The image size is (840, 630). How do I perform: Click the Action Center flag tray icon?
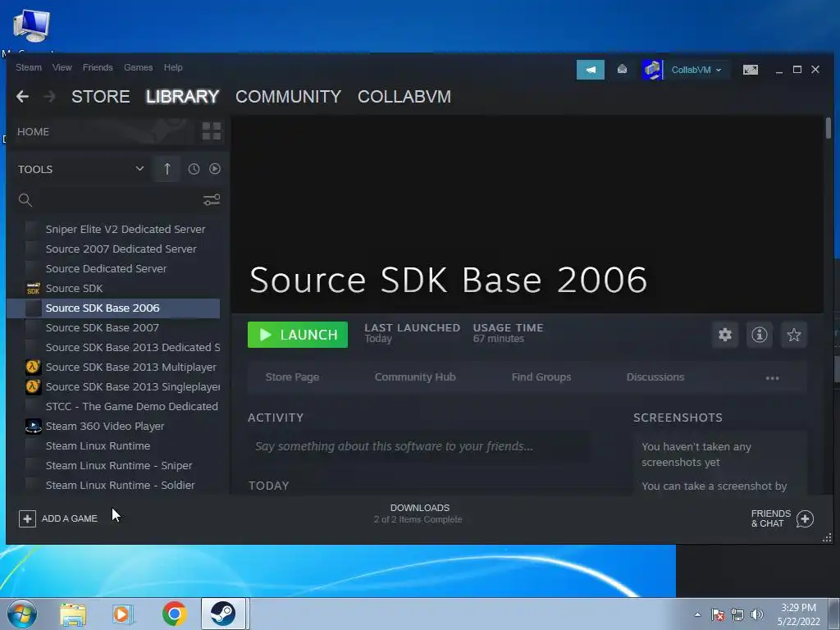718,614
